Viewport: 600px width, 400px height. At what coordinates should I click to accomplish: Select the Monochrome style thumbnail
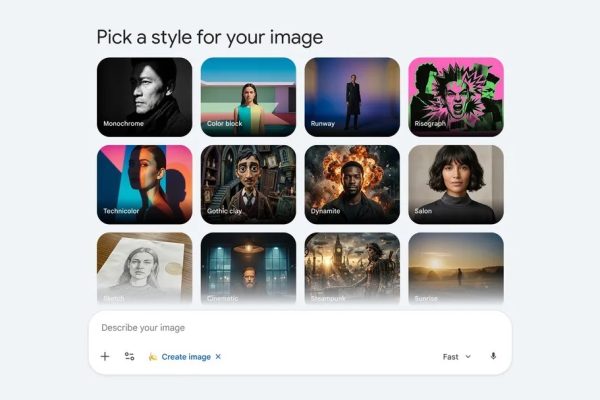click(x=144, y=96)
